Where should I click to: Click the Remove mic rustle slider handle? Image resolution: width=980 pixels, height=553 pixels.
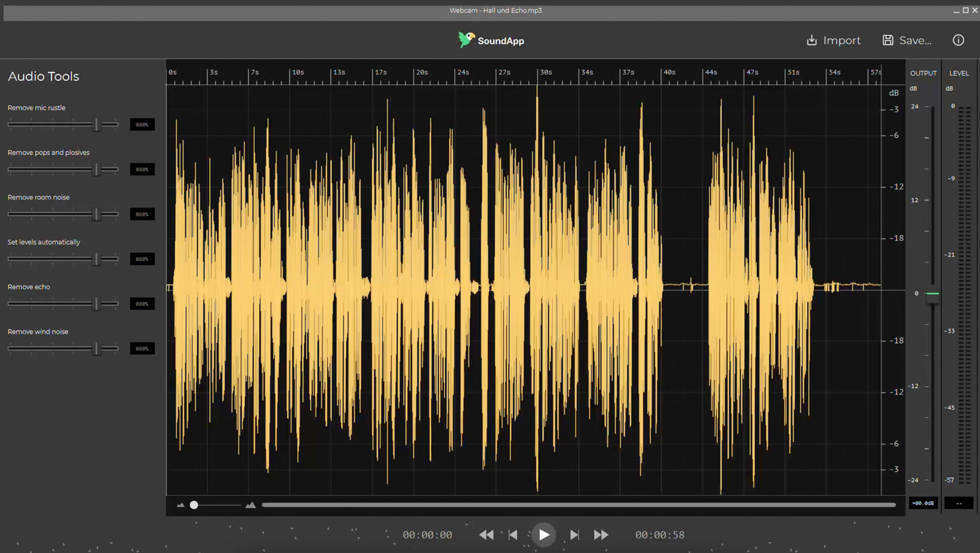tap(96, 125)
